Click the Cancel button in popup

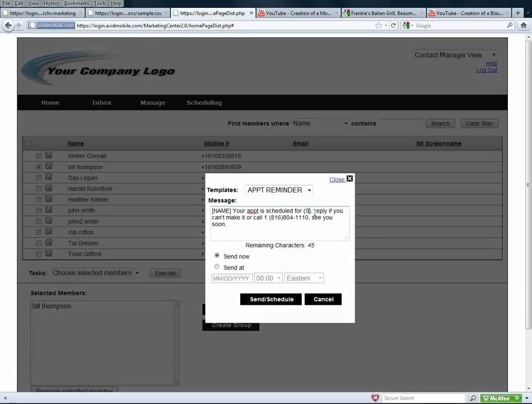(x=323, y=299)
